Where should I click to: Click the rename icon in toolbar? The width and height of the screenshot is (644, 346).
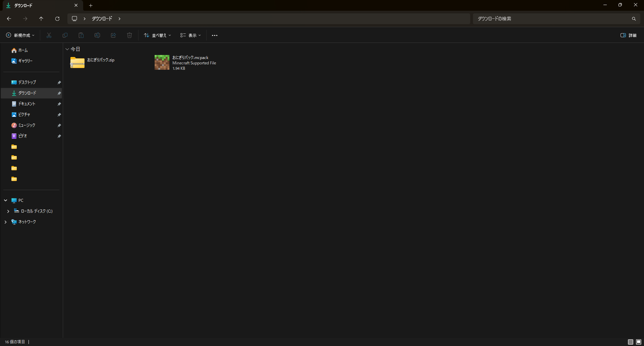pos(97,35)
